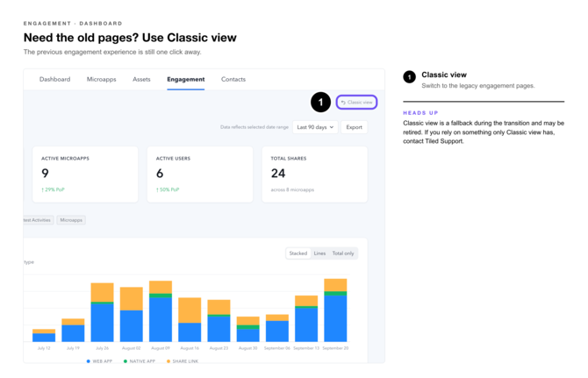Click the 'Switch to the legacy engagement pages' text
This screenshot has height=378, width=588.
click(x=478, y=86)
